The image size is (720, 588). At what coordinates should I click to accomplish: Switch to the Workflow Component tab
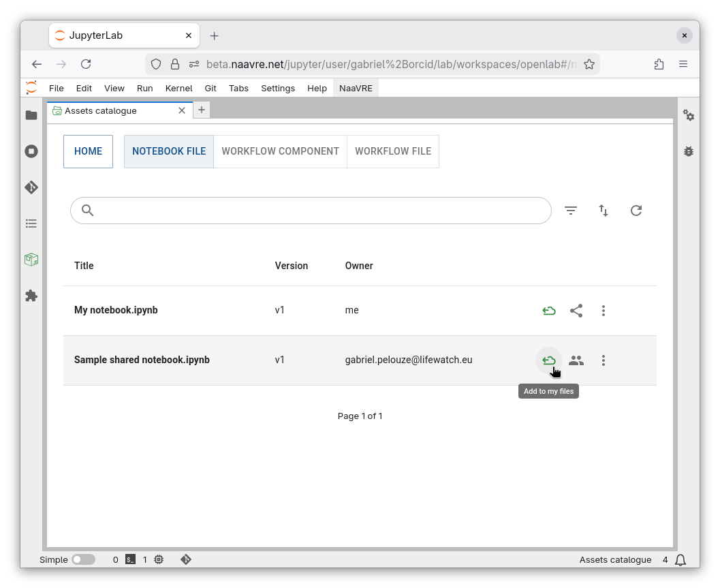280,151
